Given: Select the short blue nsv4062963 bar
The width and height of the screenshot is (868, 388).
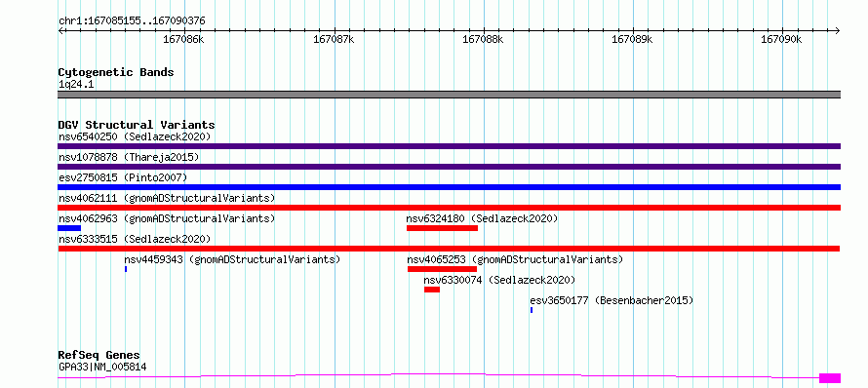Looking at the screenshot, I should (x=69, y=228).
